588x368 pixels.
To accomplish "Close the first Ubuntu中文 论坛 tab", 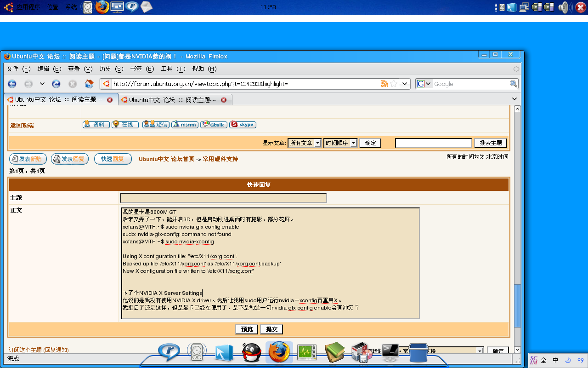I will (x=110, y=100).
